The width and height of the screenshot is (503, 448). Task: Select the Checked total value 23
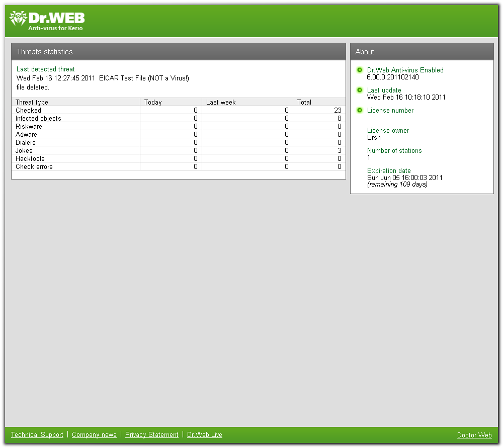point(338,110)
